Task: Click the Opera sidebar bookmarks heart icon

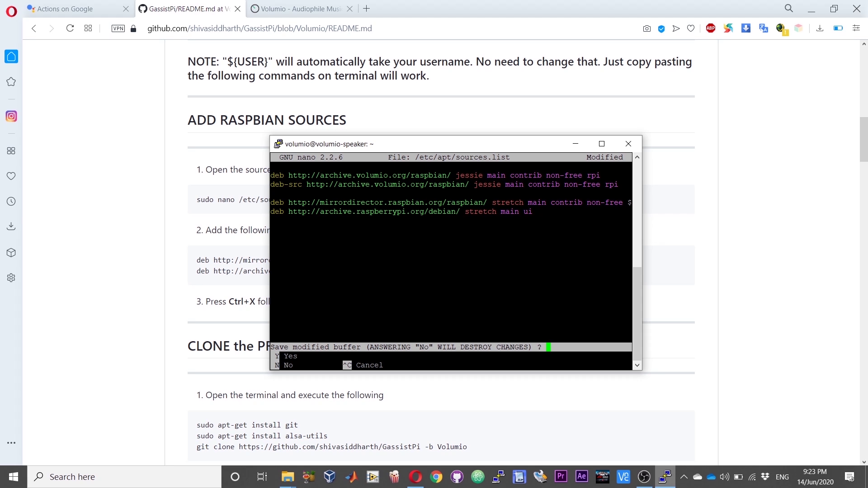Action: pos(11,176)
